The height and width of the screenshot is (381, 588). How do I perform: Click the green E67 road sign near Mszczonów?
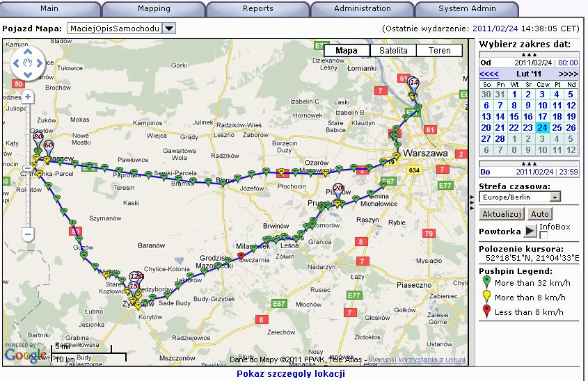click(x=278, y=303)
